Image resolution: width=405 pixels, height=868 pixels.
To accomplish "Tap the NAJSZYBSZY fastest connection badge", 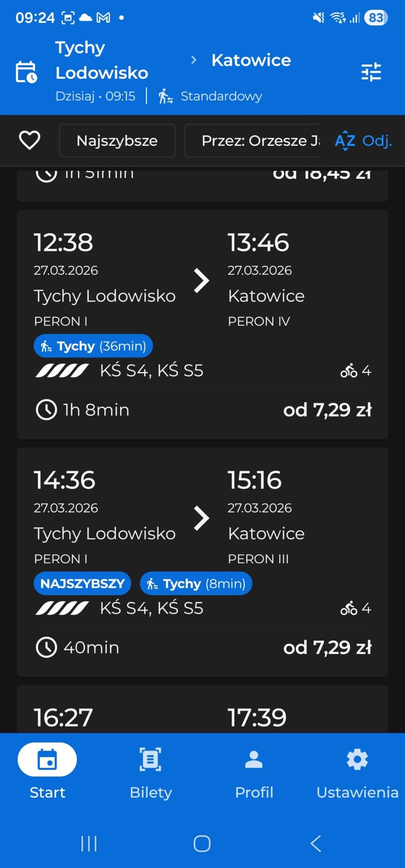I will [83, 584].
